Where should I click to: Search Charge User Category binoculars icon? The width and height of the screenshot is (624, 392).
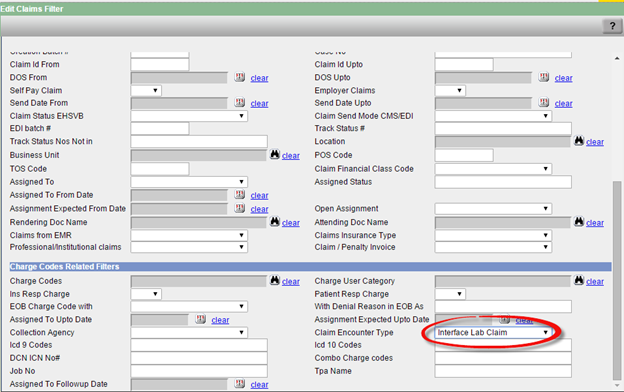coord(579,280)
